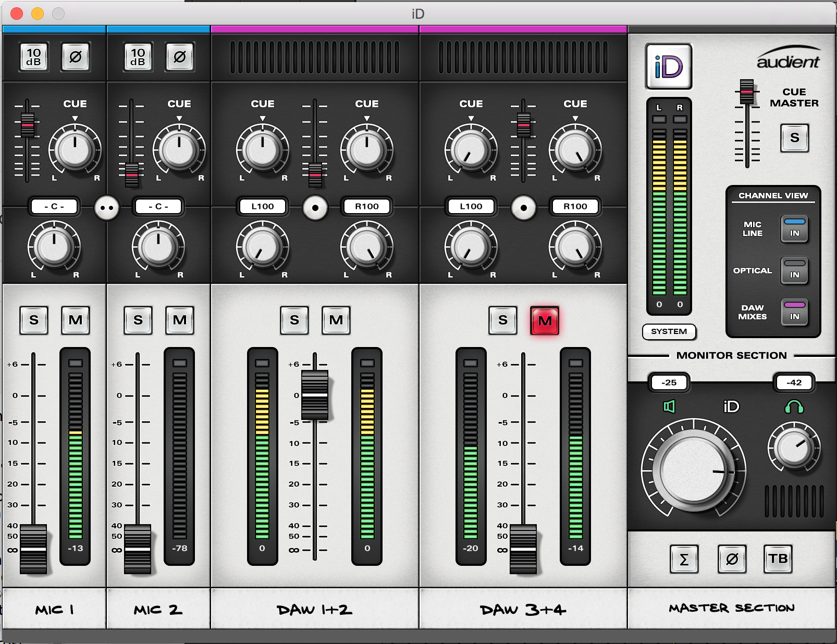This screenshot has height=644, width=837.
Task: Click the large main monitor volume knob
Action: coord(694,469)
